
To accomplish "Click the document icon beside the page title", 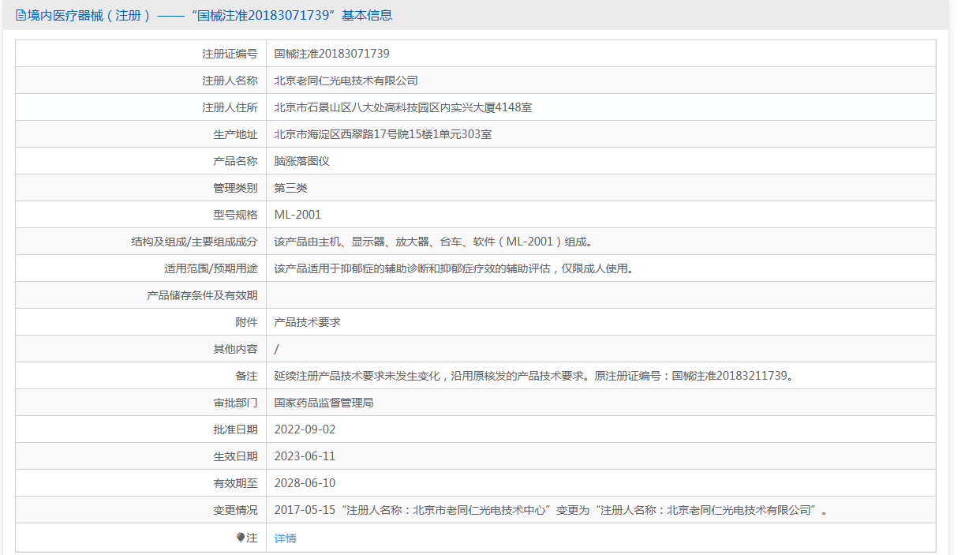I will 21,15.
